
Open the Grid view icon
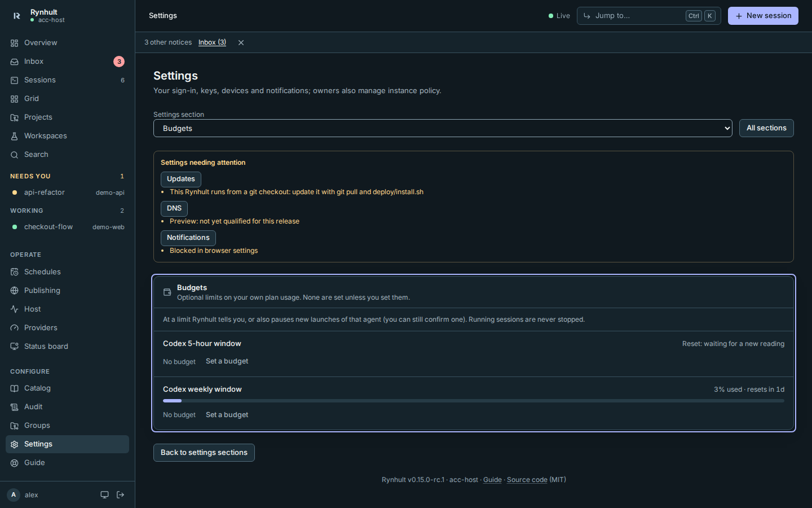pos(15,99)
